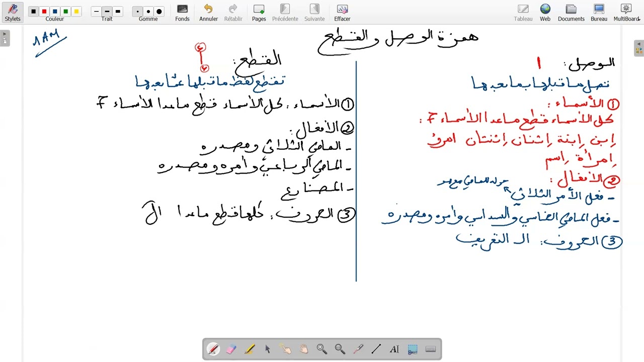Toggle the Stylets palette button

(x=13, y=13)
